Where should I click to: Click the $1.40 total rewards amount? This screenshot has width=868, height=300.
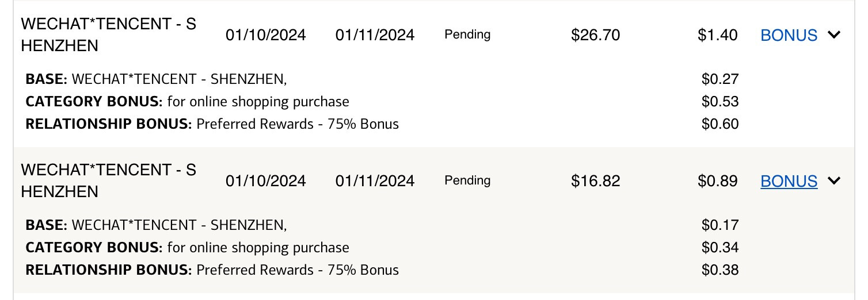coord(718,35)
